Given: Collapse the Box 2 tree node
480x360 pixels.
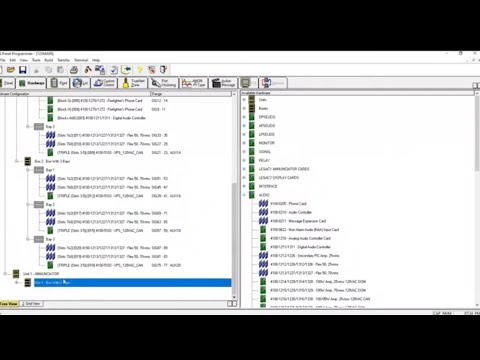Looking at the screenshot, I should click(16, 161).
